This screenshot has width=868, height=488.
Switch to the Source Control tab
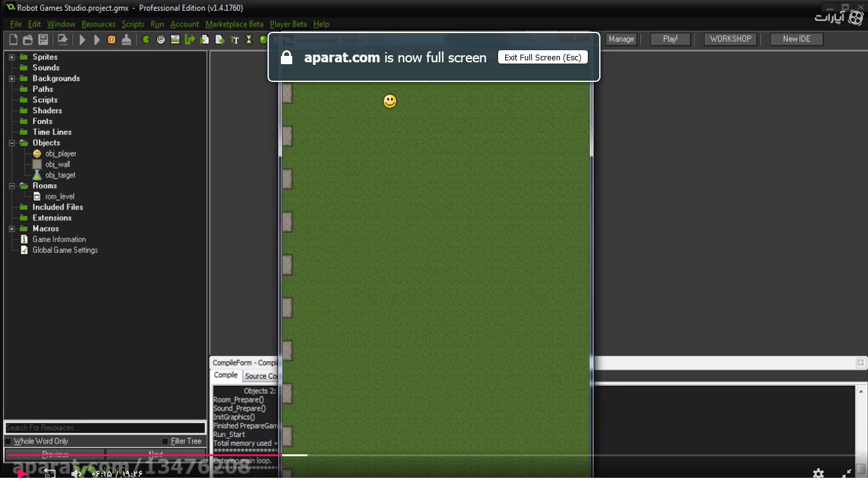261,376
